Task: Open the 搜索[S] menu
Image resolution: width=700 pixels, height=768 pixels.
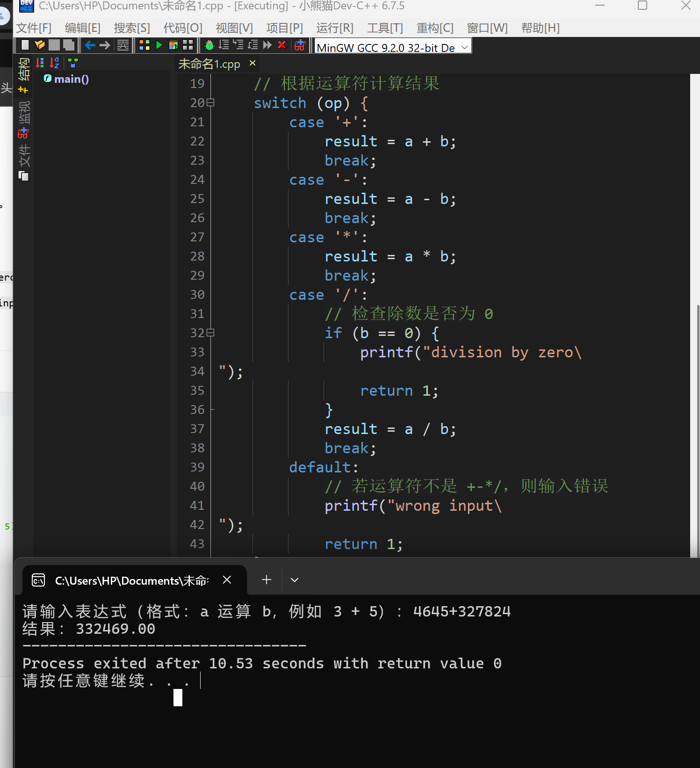Action: point(132,28)
